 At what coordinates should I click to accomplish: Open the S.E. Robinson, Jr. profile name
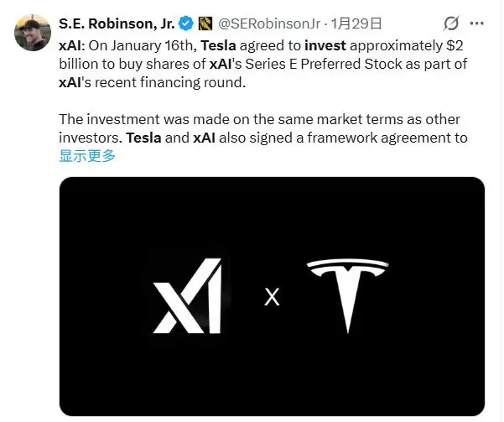coord(117,23)
